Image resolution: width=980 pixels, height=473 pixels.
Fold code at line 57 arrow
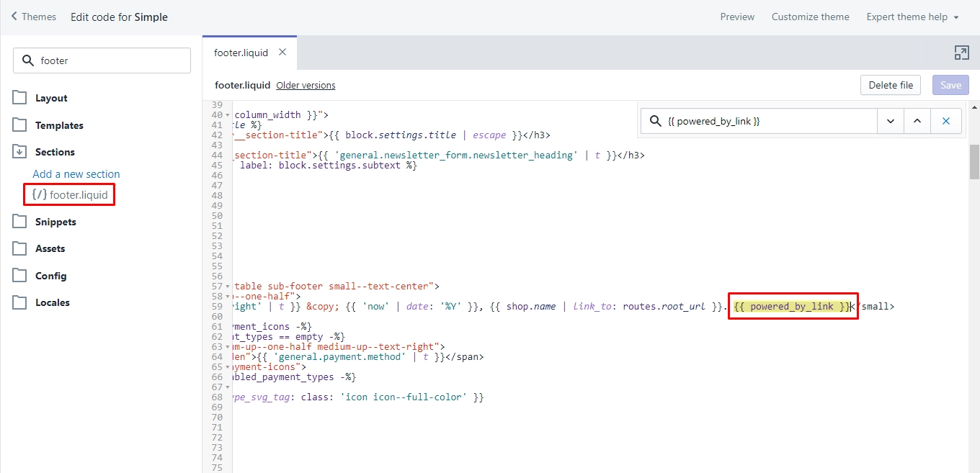(228, 287)
